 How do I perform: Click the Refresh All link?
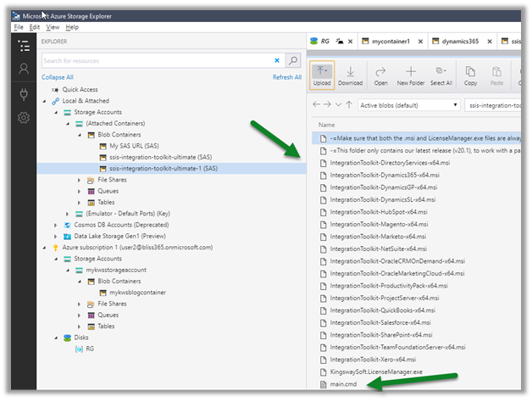pyautogui.click(x=286, y=77)
